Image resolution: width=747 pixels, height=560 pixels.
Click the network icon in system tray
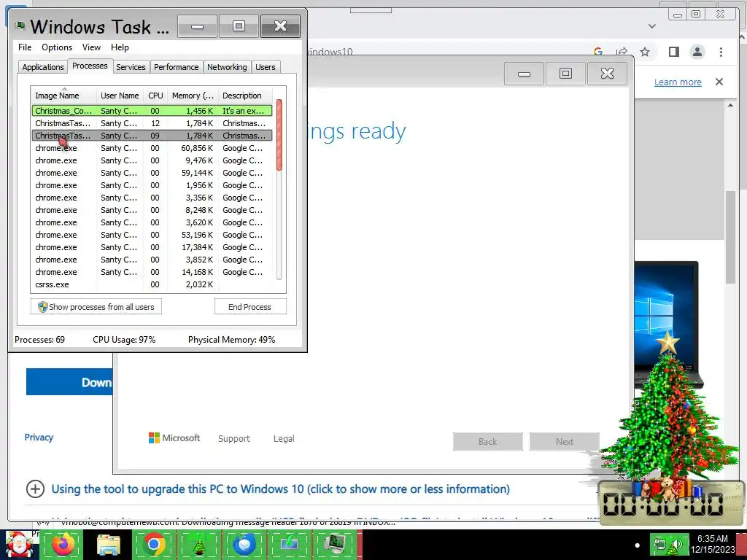[x=660, y=544]
